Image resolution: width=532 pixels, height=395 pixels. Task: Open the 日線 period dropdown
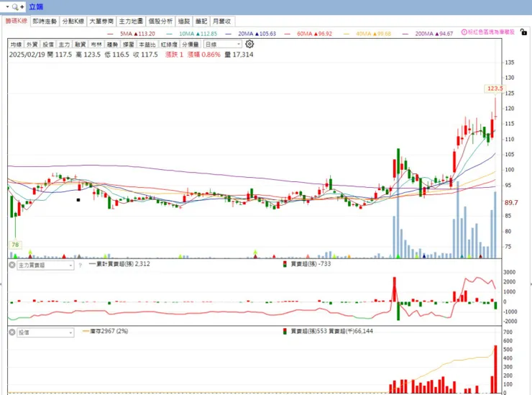pyautogui.click(x=223, y=44)
